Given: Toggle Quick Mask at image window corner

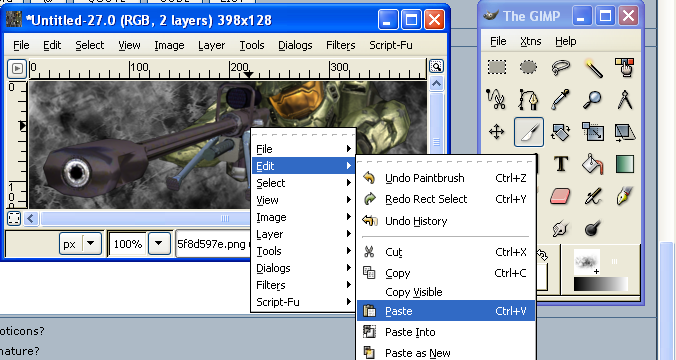Looking at the screenshot, I should 14,219.
